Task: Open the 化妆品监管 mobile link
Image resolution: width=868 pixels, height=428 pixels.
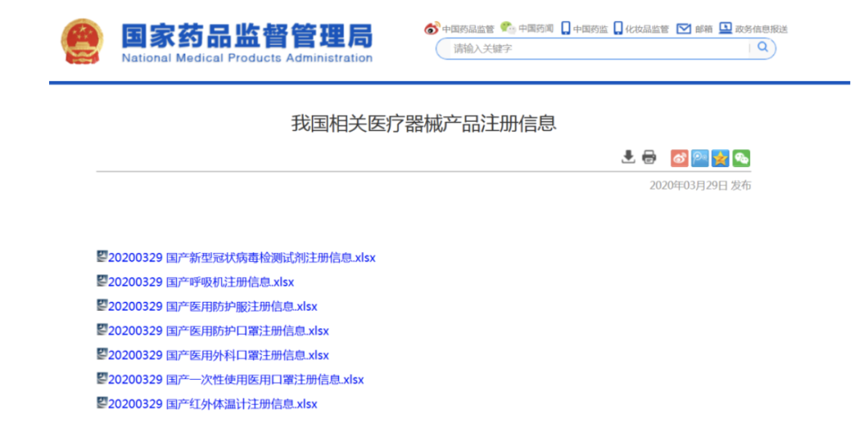Action: [641, 29]
